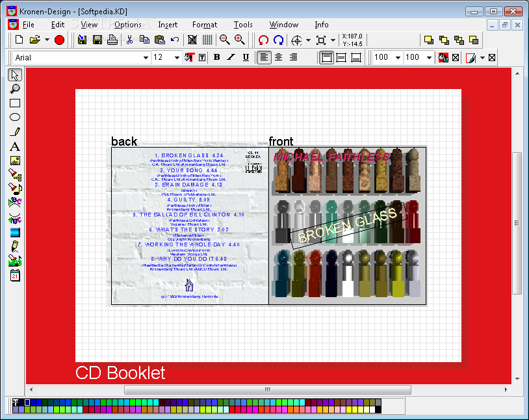
Task: Cut selection with scissors icon
Action: point(129,40)
